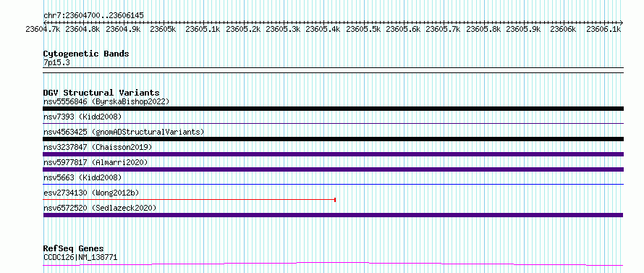Click the 7p15.3 cytogenetic band bar
The width and height of the screenshot is (644, 273).
tap(333, 70)
